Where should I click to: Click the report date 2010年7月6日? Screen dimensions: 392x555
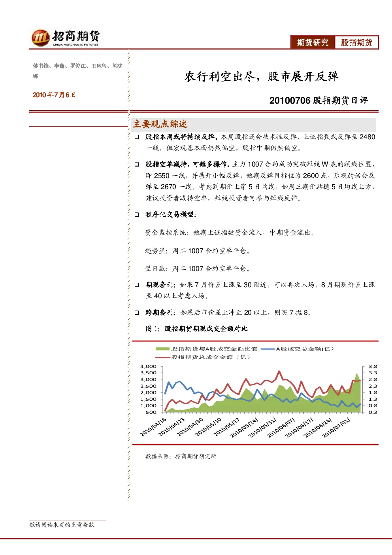(54, 95)
